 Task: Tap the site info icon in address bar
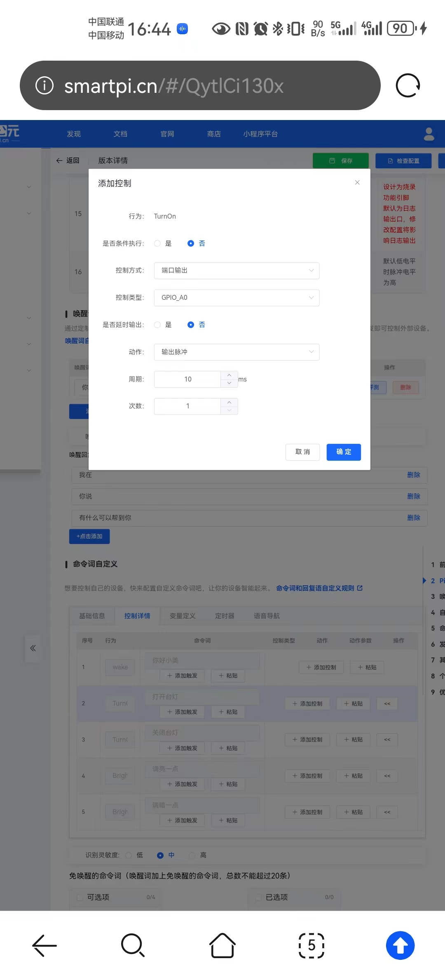click(44, 85)
